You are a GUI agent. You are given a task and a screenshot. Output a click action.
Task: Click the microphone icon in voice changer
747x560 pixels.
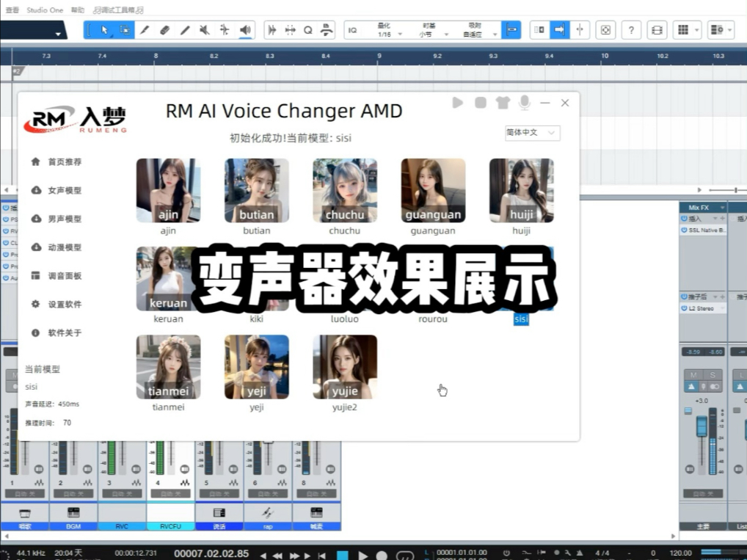[525, 103]
